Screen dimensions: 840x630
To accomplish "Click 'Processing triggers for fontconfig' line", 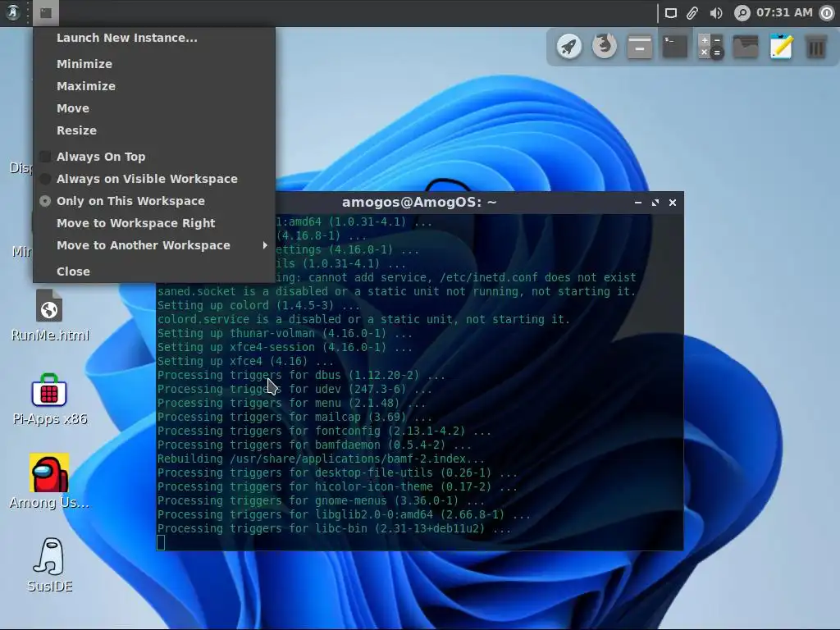I will [x=323, y=431].
